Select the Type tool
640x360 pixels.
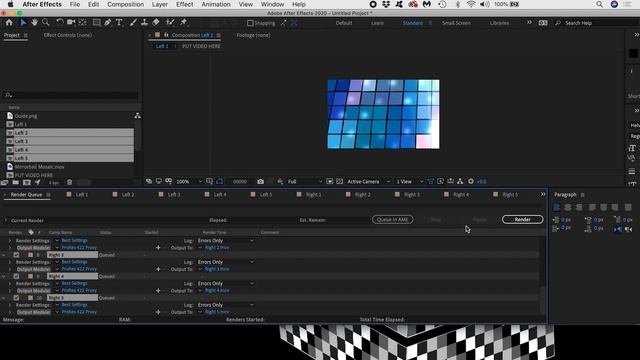119,22
